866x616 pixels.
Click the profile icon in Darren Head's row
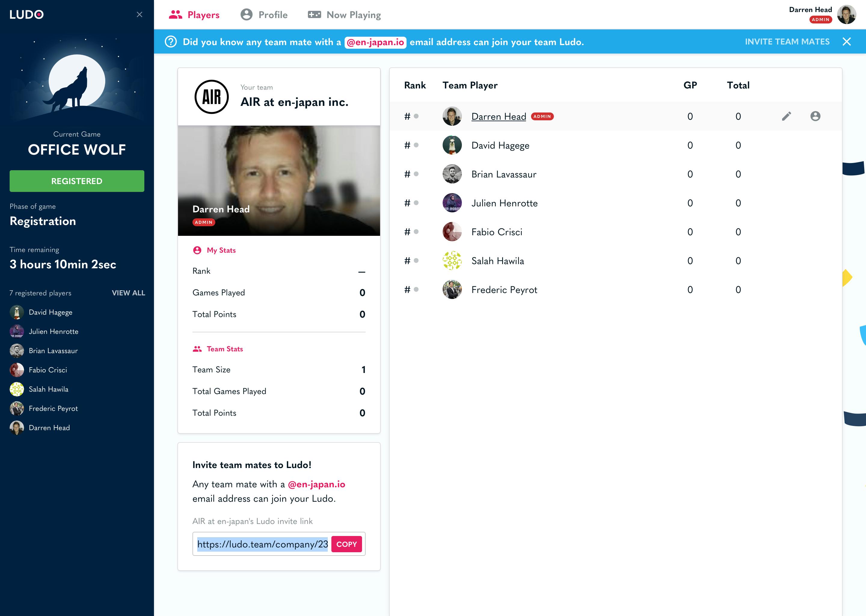[x=815, y=116]
